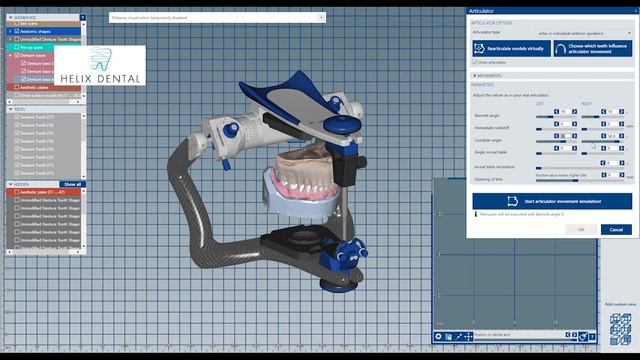This screenshot has height=360, width=640.
Task: Click Show all in HIDDEN panel
Action: pyautogui.click(x=73, y=184)
